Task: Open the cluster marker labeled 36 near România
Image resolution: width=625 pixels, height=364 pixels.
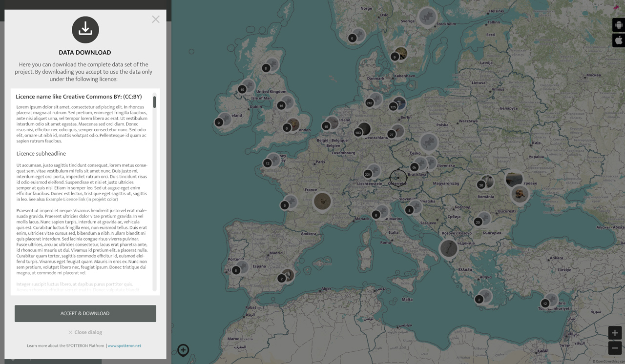Action: (x=481, y=184)
